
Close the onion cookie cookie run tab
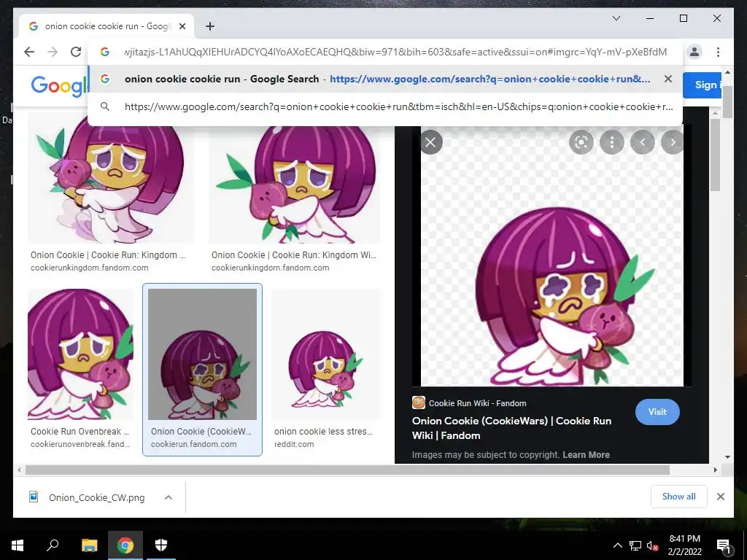point(182,26)
